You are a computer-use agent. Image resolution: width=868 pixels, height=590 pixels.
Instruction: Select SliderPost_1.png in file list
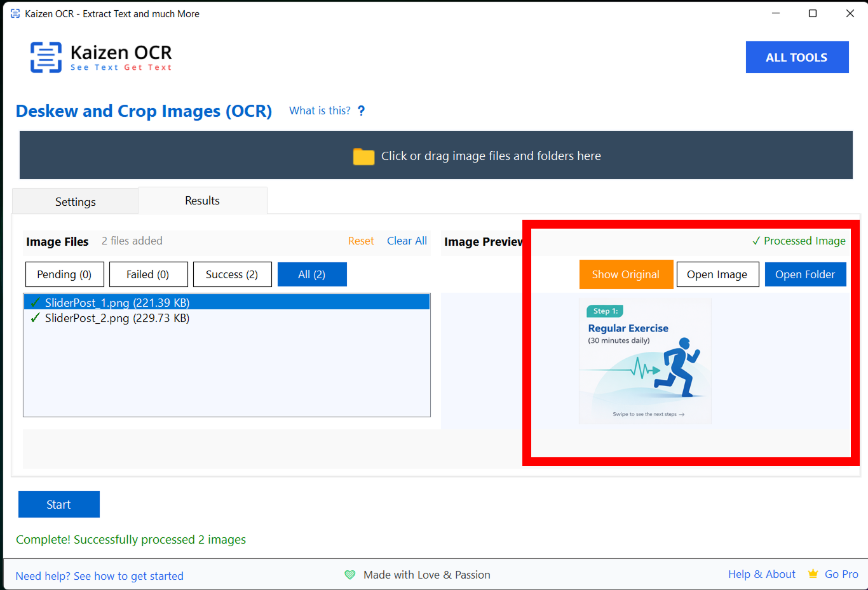(x=117, y=302)
